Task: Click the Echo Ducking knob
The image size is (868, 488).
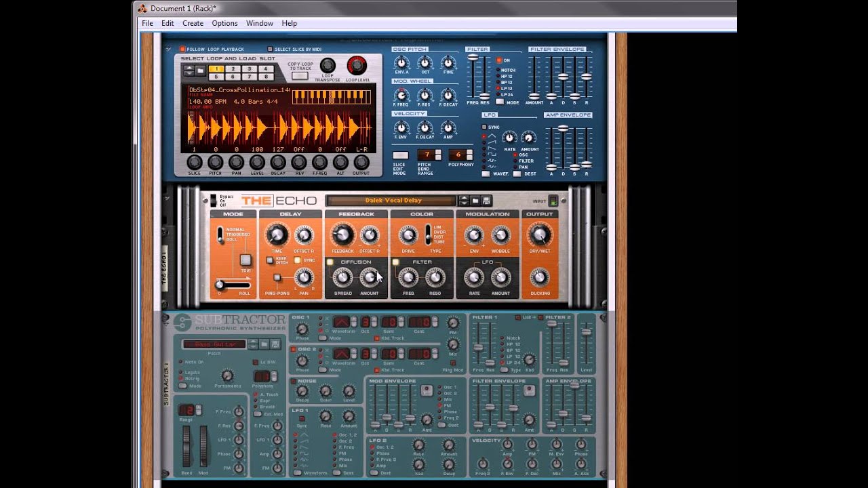Action: pyautogui.click(x=539, y=277)
